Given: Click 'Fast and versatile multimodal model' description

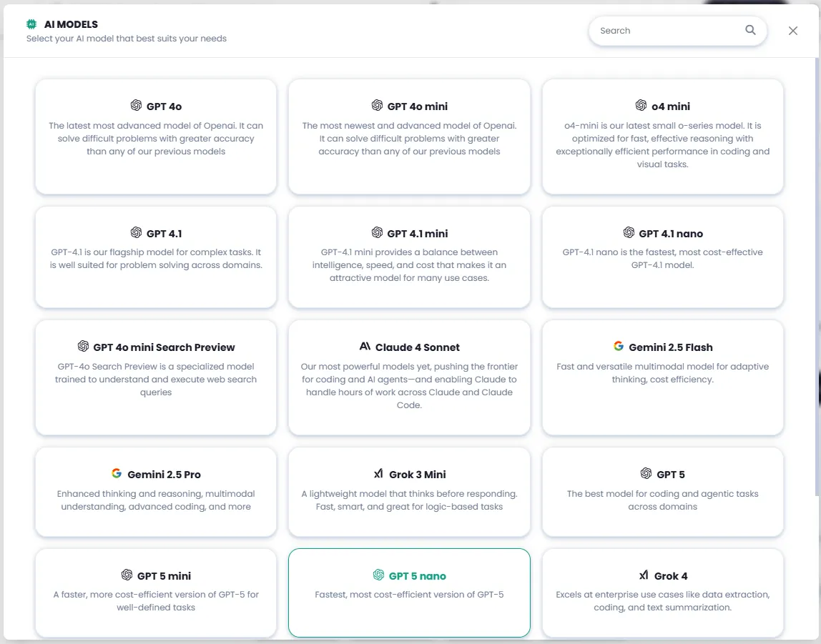Looking at the screenshot, I should coord(662,373).
